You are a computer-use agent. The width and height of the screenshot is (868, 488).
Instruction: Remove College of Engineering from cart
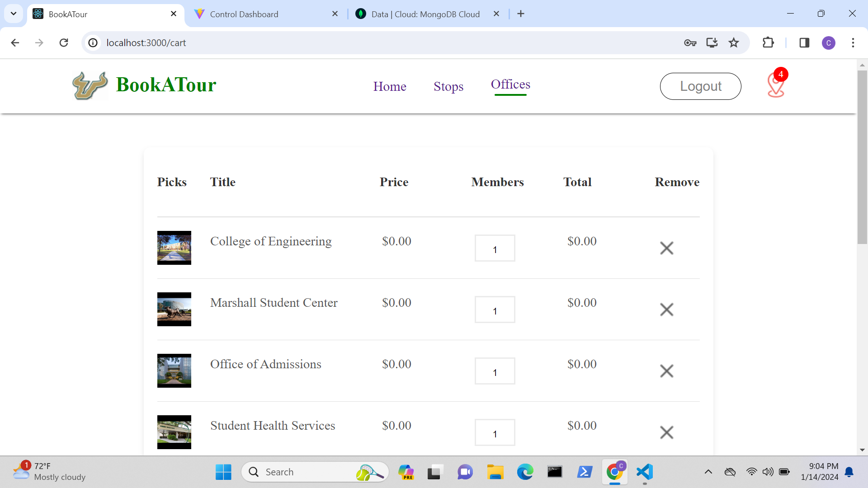coord(666,248)
